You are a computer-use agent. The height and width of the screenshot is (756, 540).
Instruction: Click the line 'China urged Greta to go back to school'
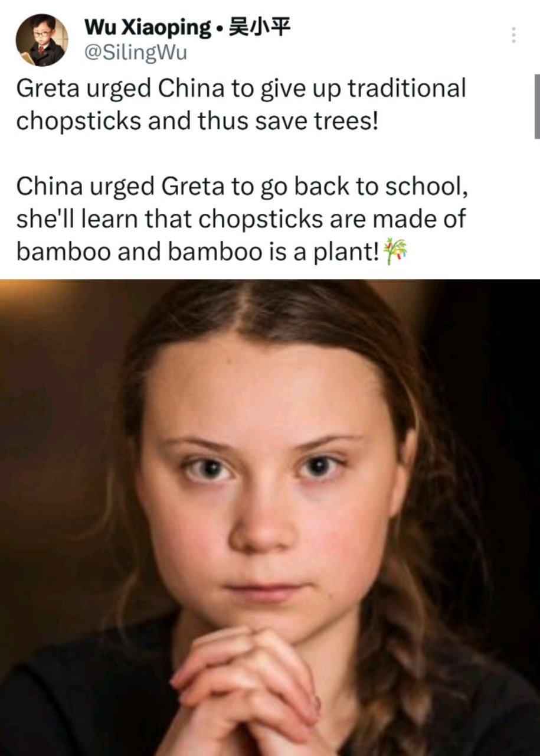(x=238, y=187)
